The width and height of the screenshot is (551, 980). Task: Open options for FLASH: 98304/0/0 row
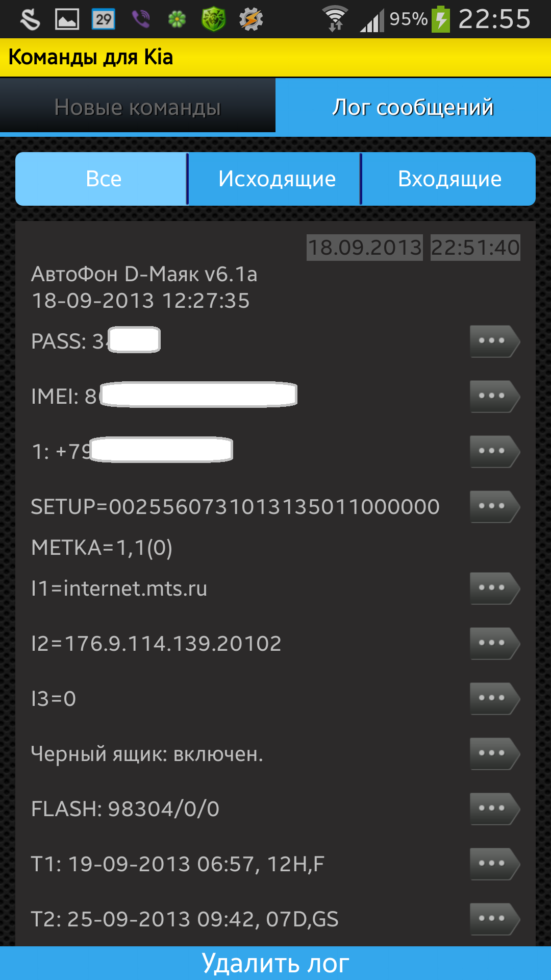coord(494,808)
